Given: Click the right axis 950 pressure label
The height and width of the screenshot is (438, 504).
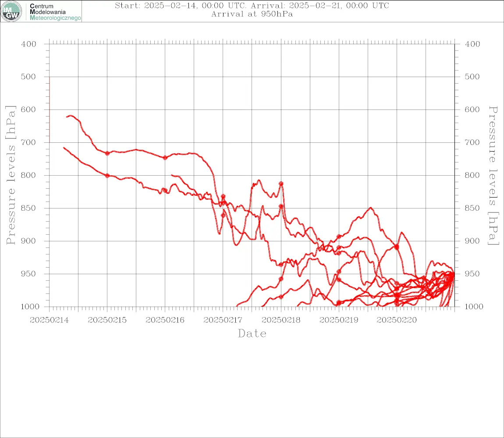Looking at the screenshot, I should [472, 274].
